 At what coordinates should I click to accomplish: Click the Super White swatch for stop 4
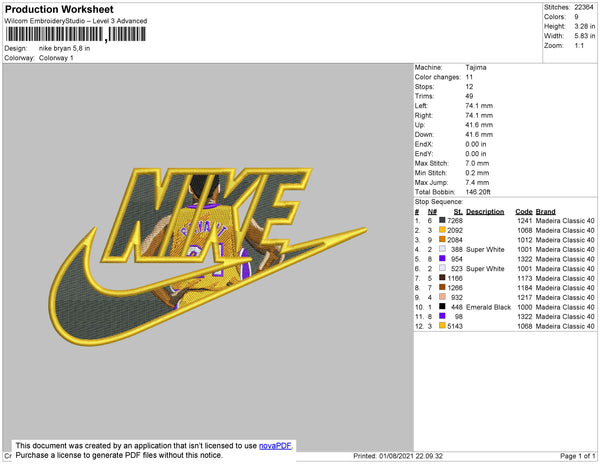(442, 249)
